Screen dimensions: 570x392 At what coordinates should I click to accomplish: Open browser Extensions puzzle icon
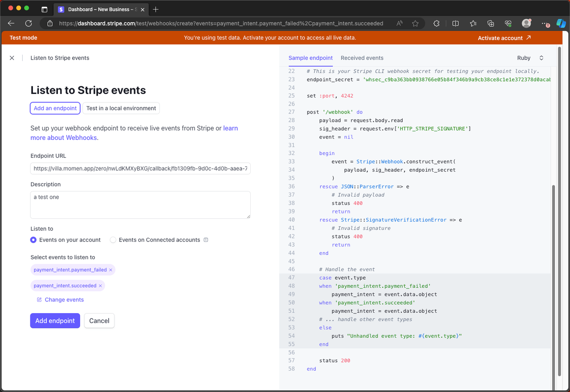pos(436,24)
